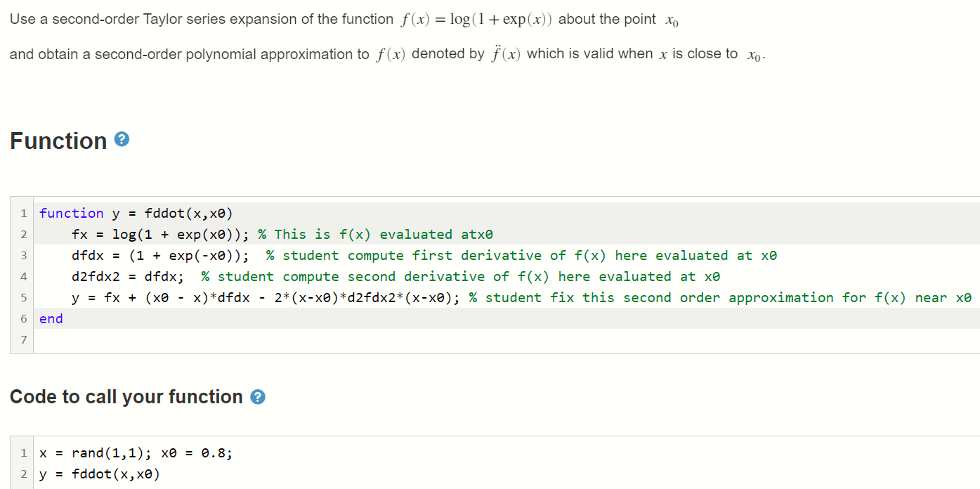Click line number 2 in the function editor

point(23,234)
